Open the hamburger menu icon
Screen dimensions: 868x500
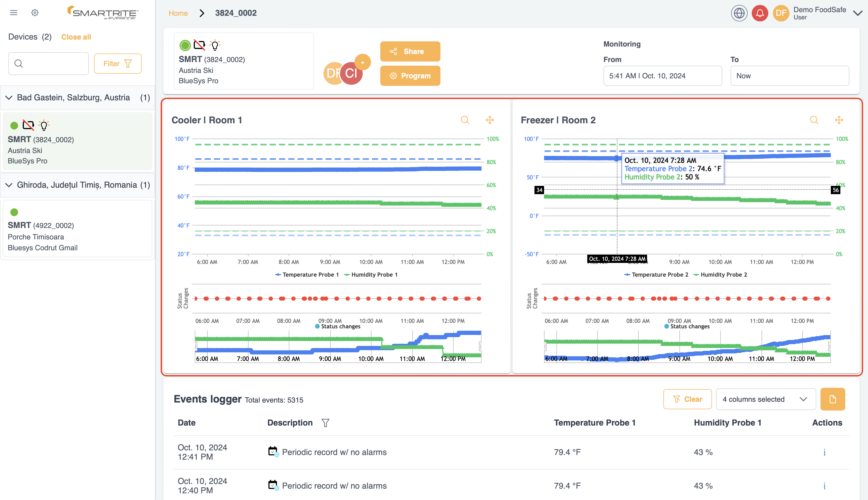coord(14,13)
